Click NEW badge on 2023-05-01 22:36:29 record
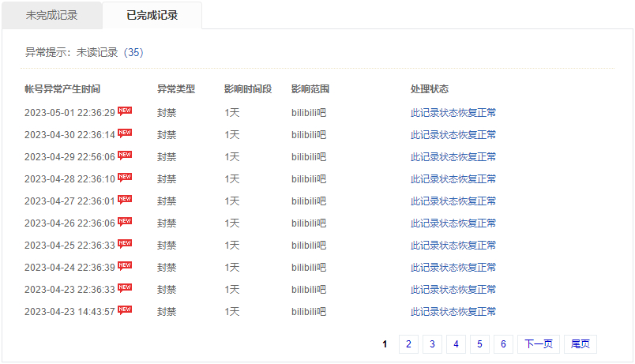The height and width of the screenshot is (364, 635). [x=125, y=111]
